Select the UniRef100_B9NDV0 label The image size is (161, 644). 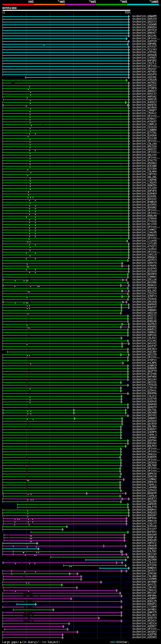click(144, 568)
